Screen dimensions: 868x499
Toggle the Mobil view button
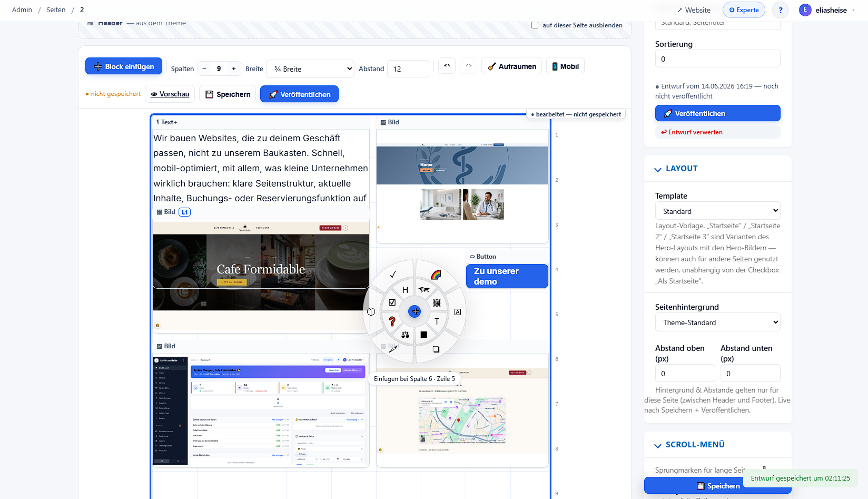565,66
